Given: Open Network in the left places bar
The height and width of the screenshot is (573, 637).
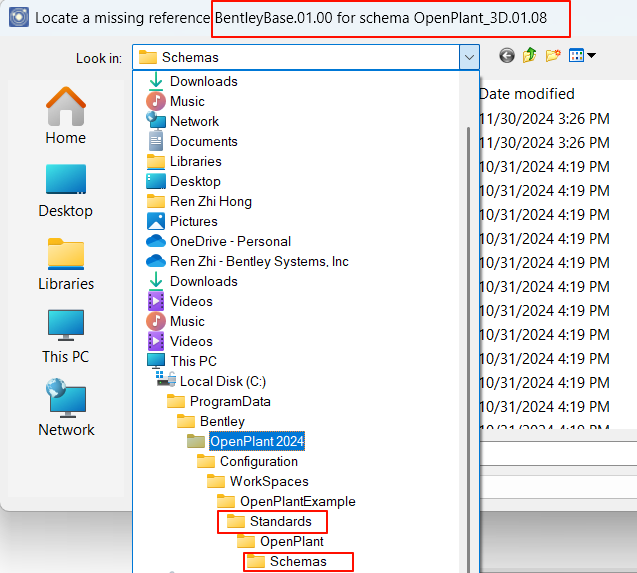Looking at the screenshot, I should point(66,408).
